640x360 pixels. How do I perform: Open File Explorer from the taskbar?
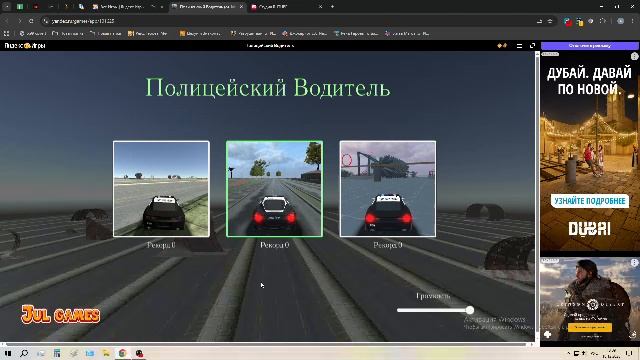pos(106,353)
